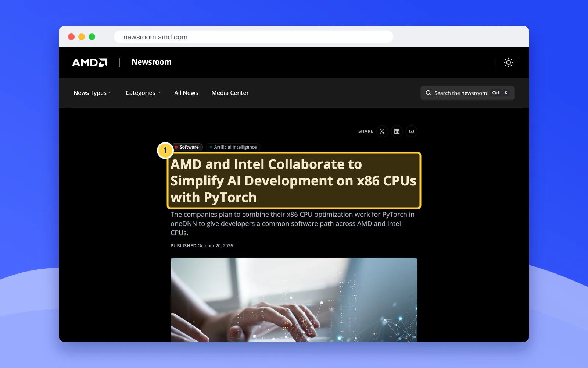Viewport: 588px width, 368px height.
Task: Click the published date October 20, 2026
Action: 215,246
